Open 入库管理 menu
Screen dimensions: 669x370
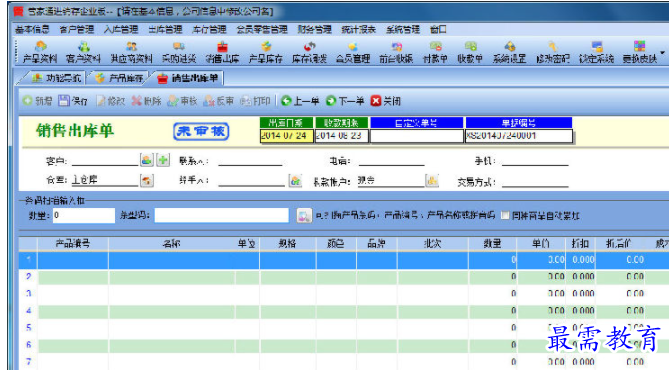click(121, 29)
